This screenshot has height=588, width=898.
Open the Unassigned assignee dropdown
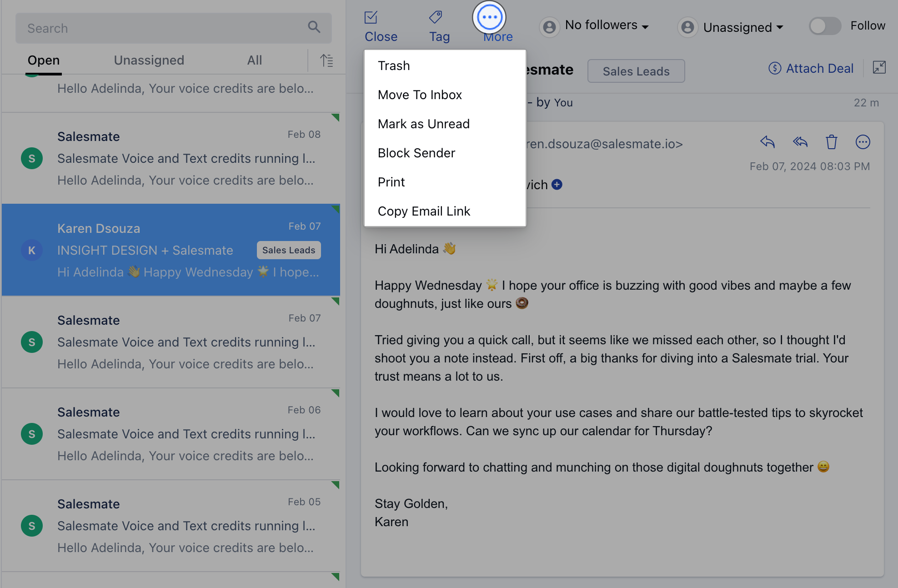tap(743, 28)
